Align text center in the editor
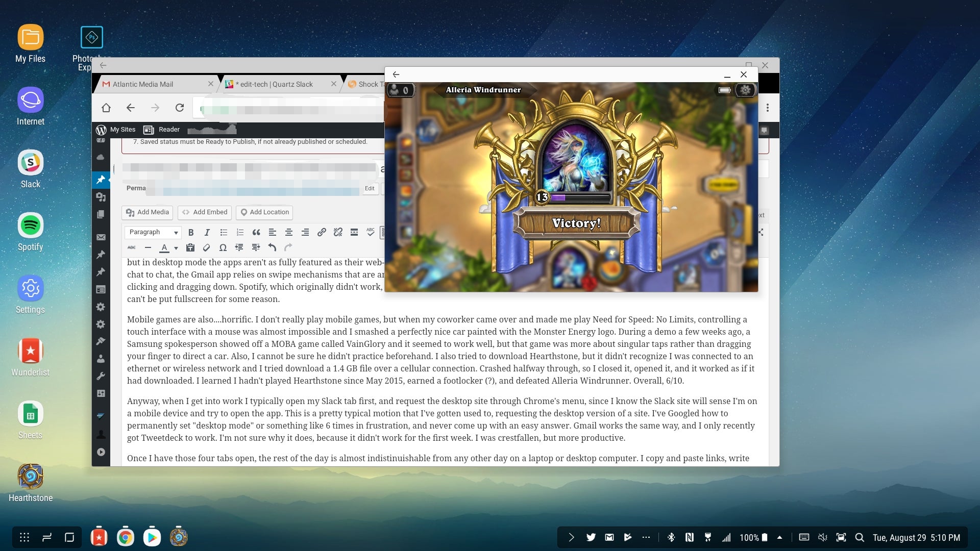The width and height of the screenshot is (980, 551). point(289,233)
